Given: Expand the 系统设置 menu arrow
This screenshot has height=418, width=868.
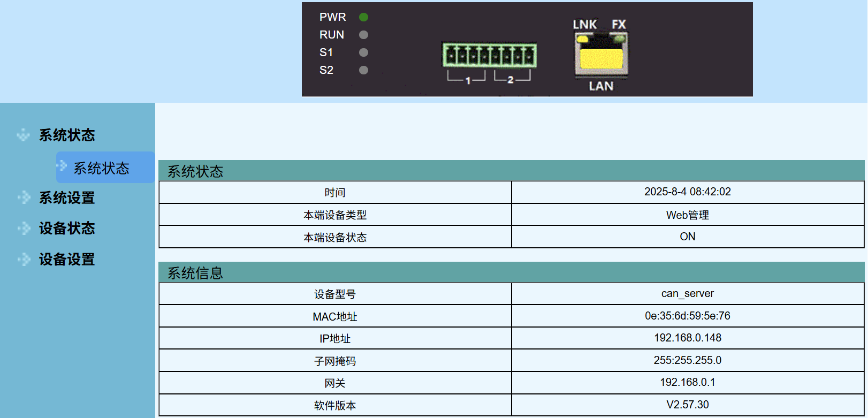Looking at the screenshot, I should pos(23,198).
